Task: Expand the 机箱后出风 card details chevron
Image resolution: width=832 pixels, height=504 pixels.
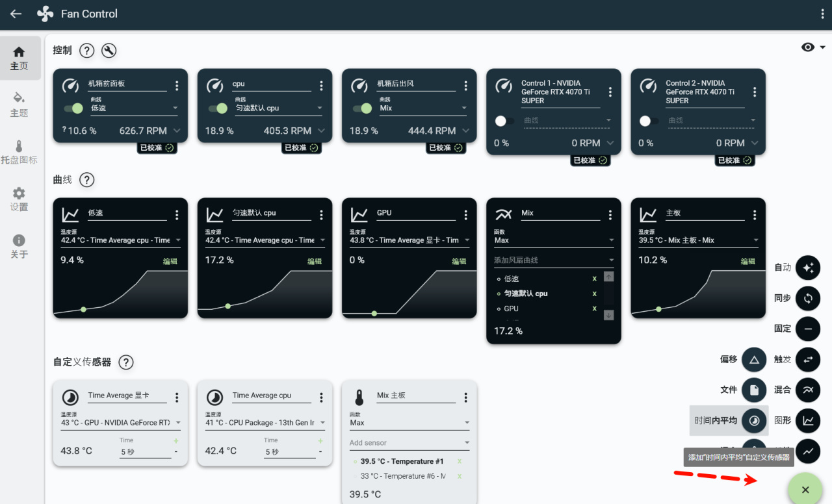Action: click(x=465, y=131)
